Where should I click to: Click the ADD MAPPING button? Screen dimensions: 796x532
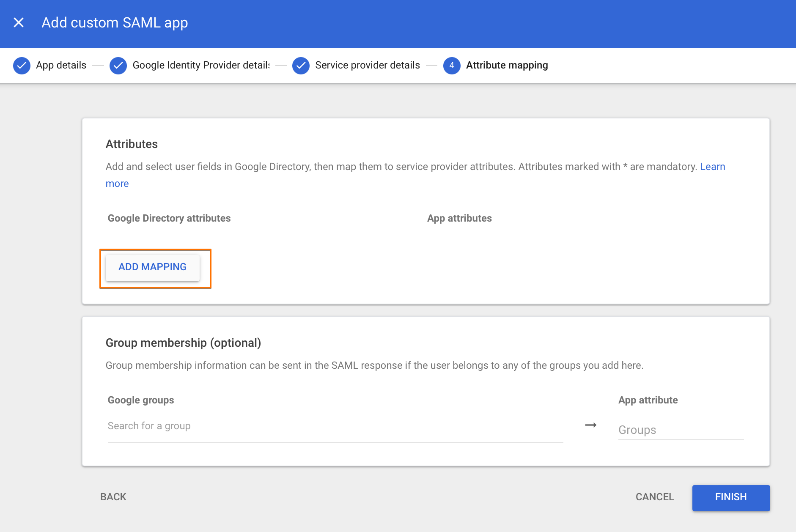click(x=152, y=267)
